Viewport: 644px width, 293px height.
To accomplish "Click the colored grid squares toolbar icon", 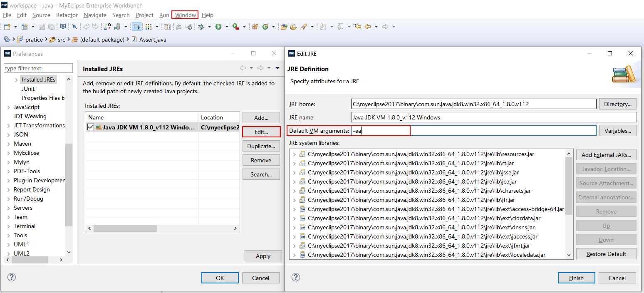I will pos(148,27).
